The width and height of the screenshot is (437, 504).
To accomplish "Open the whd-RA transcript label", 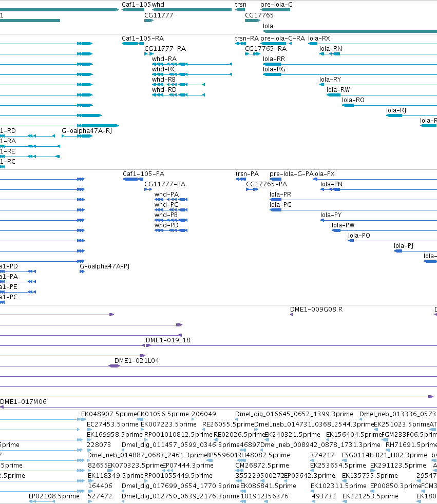I will pyautogui.click(x=164, y=59).
